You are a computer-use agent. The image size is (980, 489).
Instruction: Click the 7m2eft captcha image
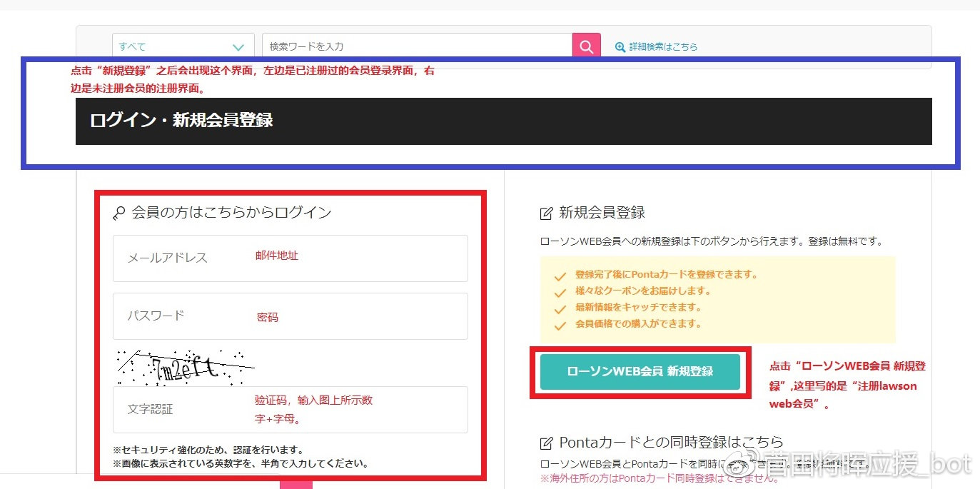coord(186,367)
